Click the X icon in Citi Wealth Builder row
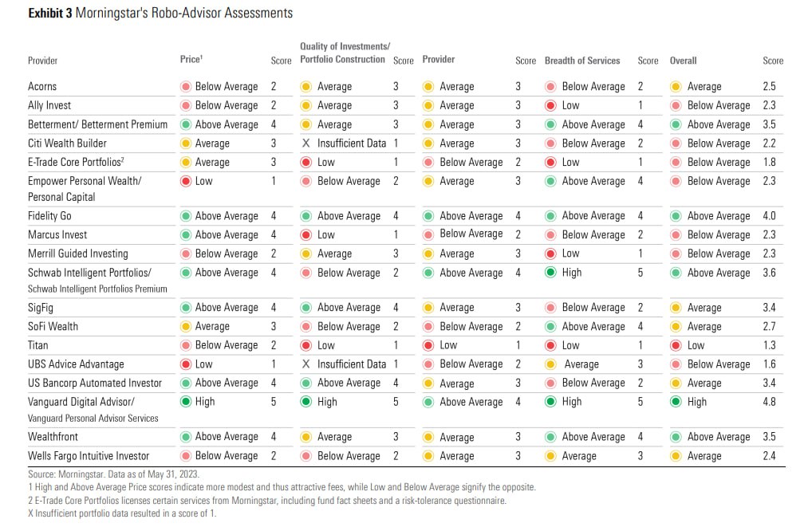The height and width of the screenshot is (531, 812). pos(305,144)
